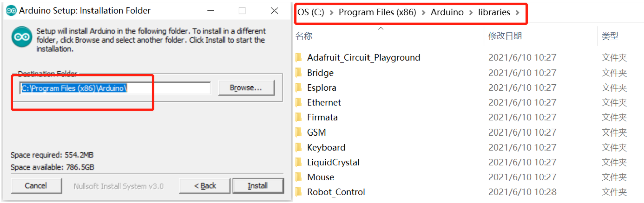Image resolution: width=644 pixels, height=203 pixels.
Task: Click the Arduino logo in the title bar
Action: tap(11, 11)
